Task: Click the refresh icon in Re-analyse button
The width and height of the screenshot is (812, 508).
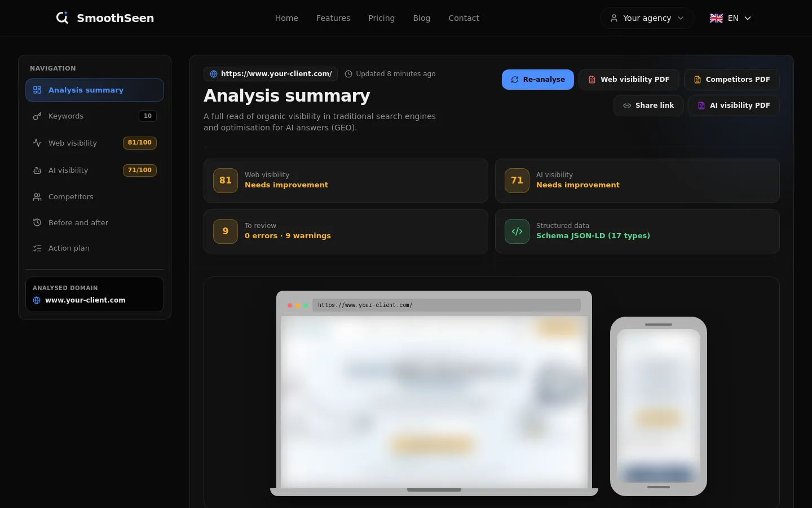Action: pos(515,80)
